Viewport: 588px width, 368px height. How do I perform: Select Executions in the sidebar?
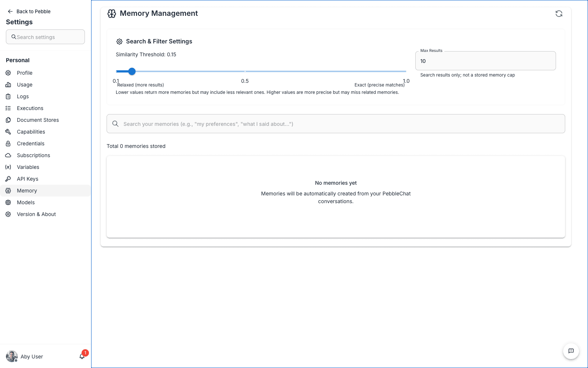pyautogui.click(x=46, y=108)
